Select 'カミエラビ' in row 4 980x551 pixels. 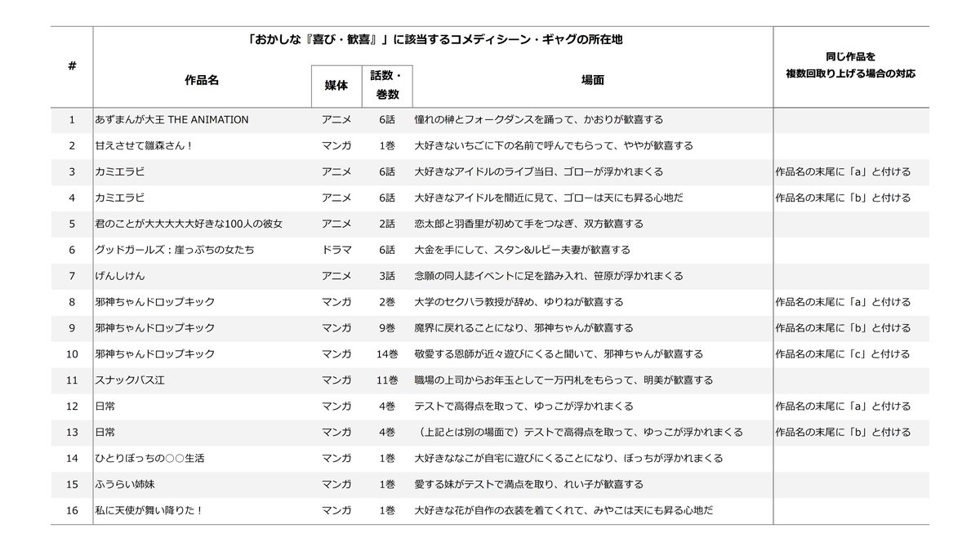coord(120,198)
